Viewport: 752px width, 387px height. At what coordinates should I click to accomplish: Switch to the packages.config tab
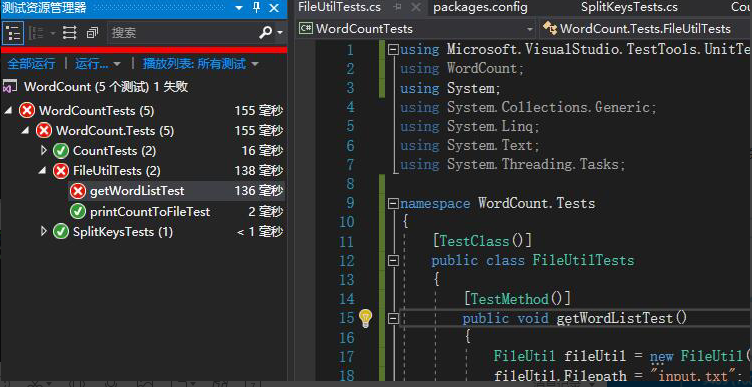(481, 7)
